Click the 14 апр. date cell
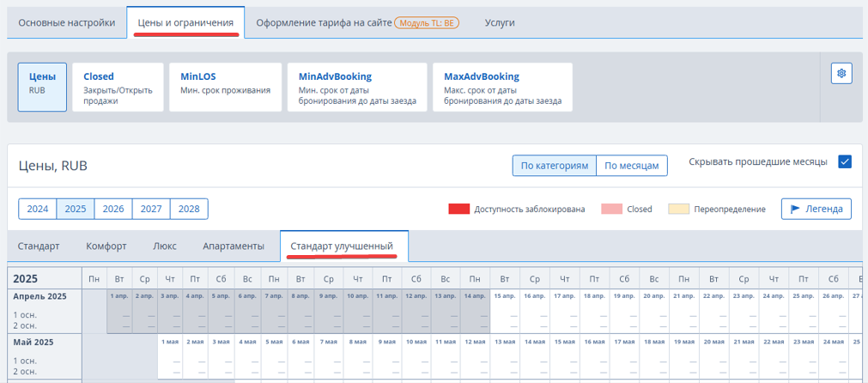Screen dimensions: 868x383 coord(476,311)
